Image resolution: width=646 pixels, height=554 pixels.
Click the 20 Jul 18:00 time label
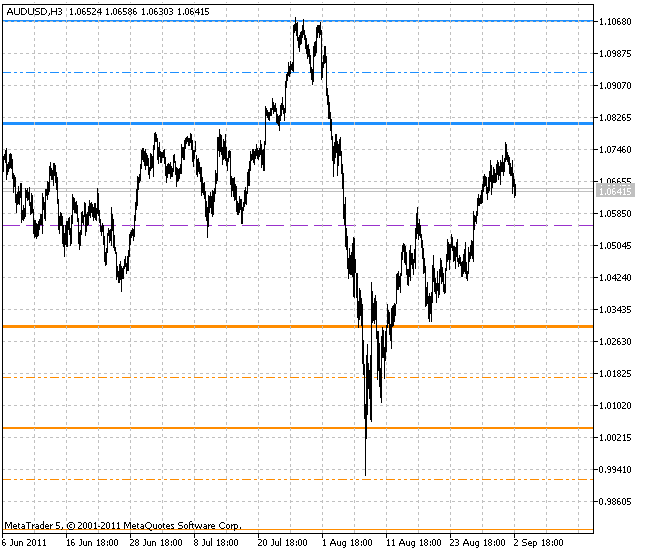tap(283, 542)
